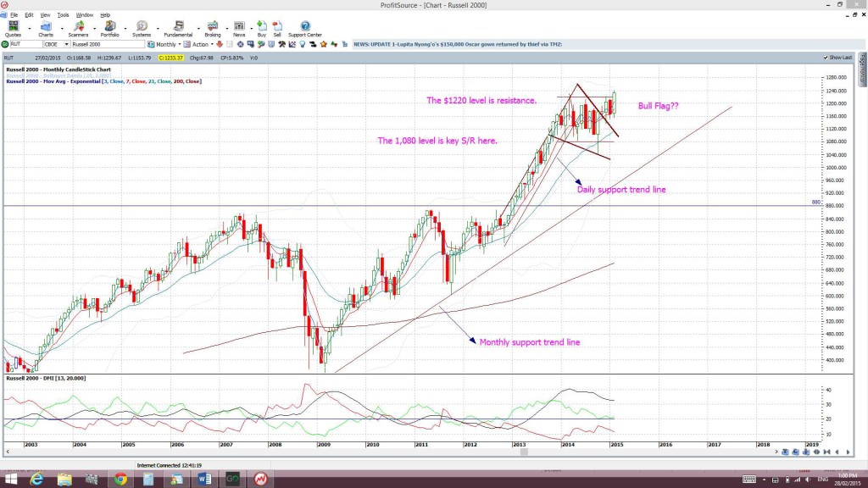
Task: Open the Broking toolbar button
Action: coord(213,29)
